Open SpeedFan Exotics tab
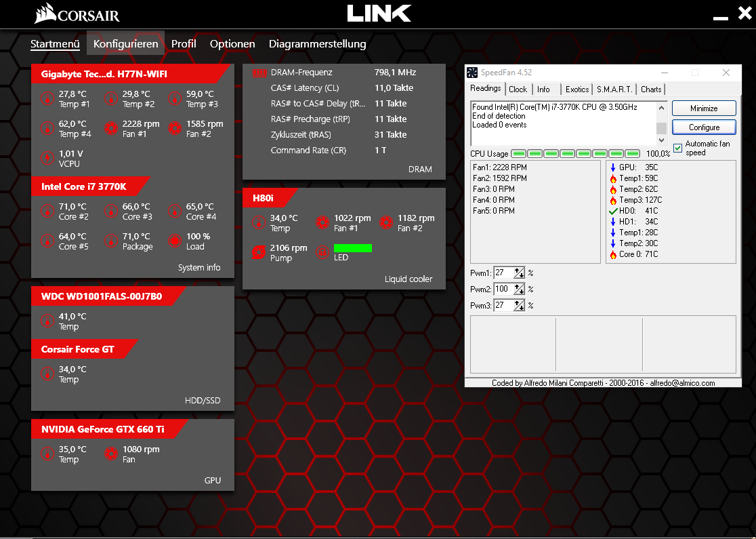The height and width of the screenshot is (539, 756). click(577, 89)
